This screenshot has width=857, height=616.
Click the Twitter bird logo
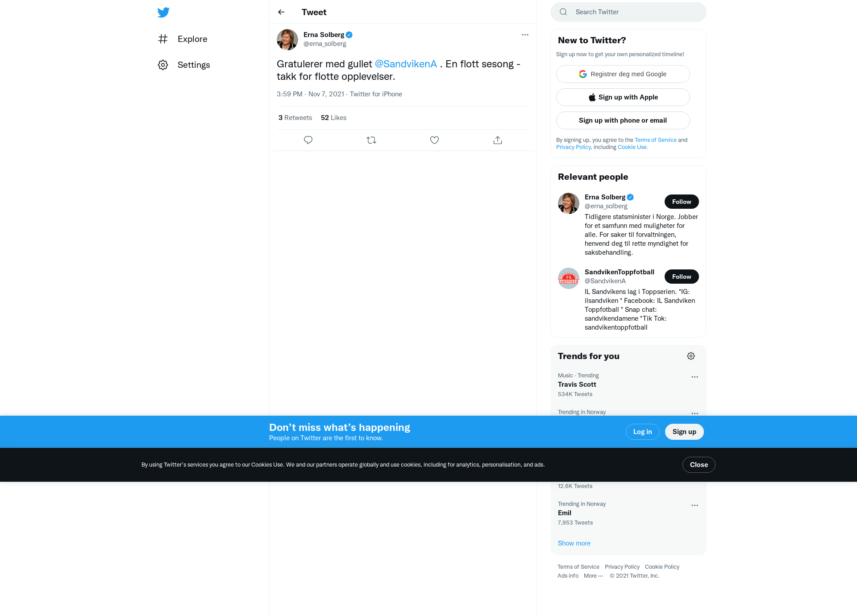pyautogui.click(x=163, y=12)
